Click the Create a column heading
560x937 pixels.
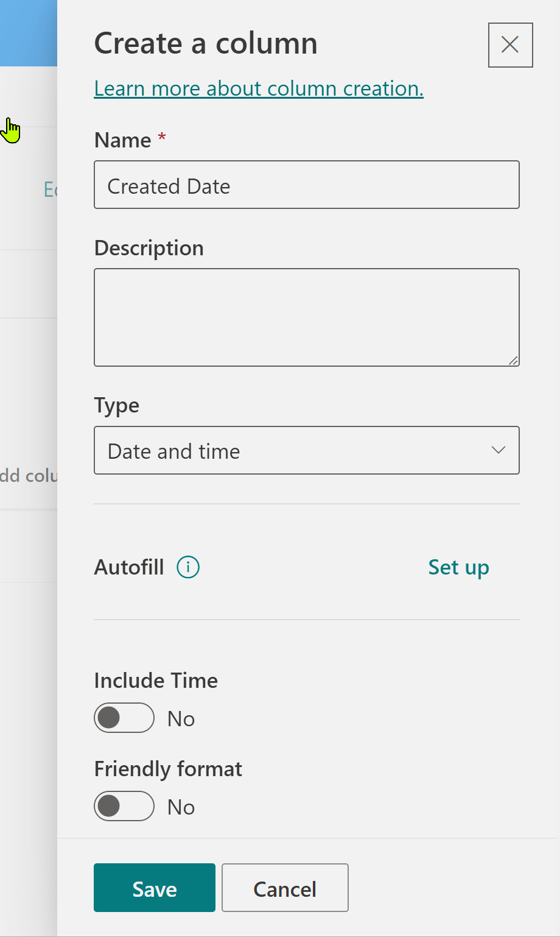click(206, 43)
